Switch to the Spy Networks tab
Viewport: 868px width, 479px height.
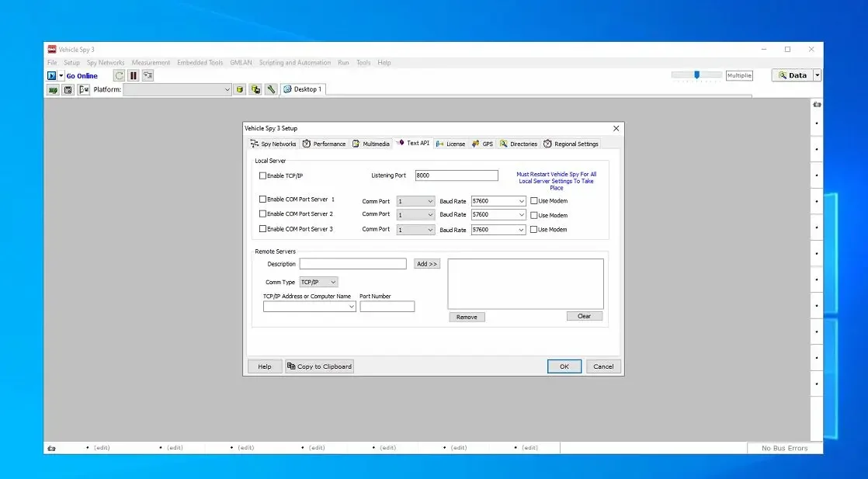[x=273, y=143]
